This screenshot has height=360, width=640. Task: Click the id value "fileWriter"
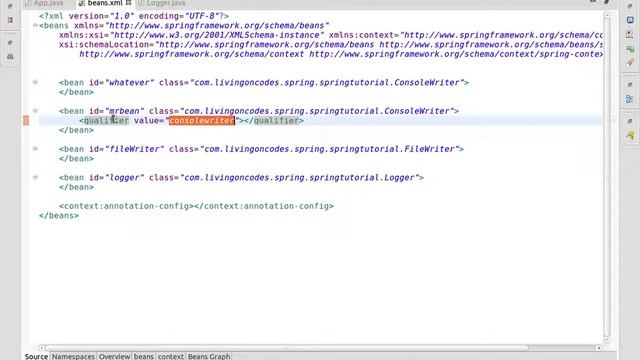[134, 149]
